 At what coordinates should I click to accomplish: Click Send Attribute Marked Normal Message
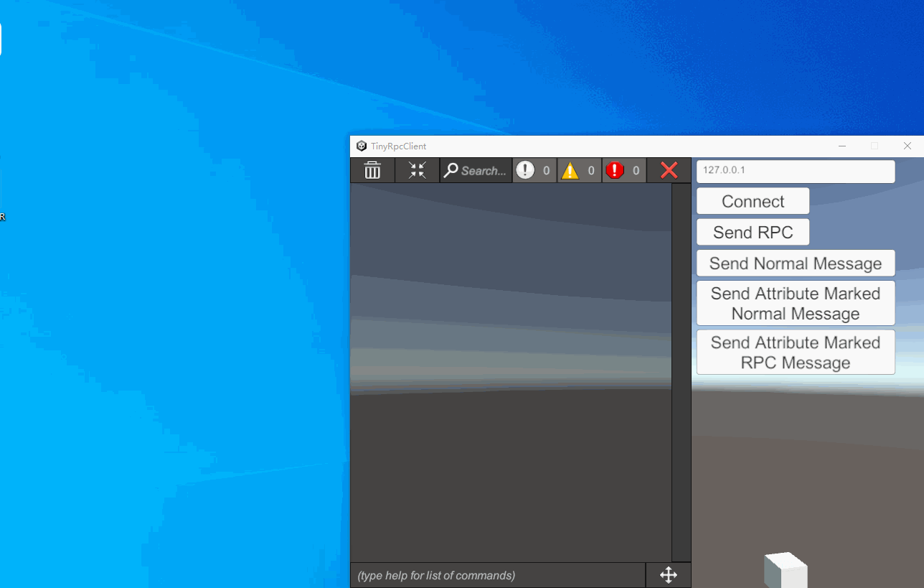point(796,303)
